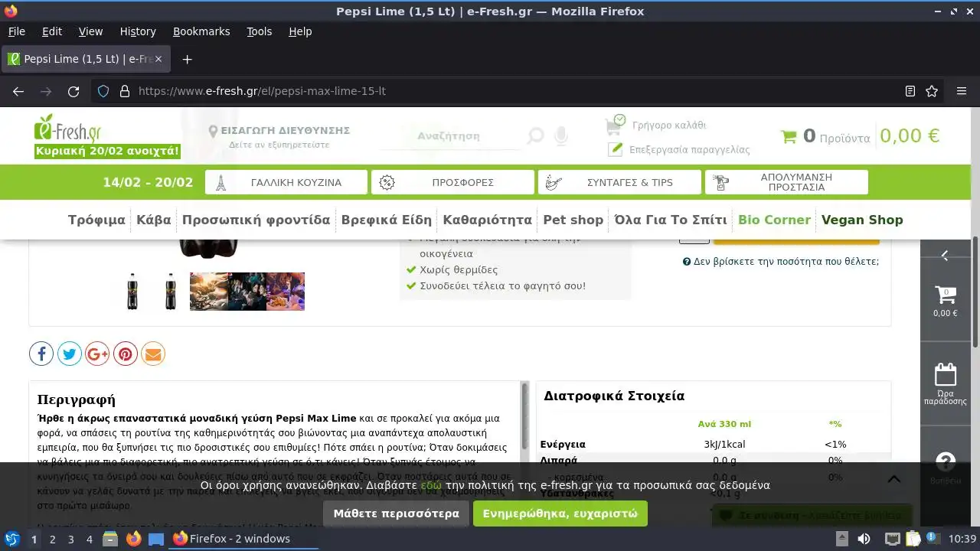Open sidebar cart showing 0,00 €
The width and height of the screenshot is (980, 551).
coord(946,301)
